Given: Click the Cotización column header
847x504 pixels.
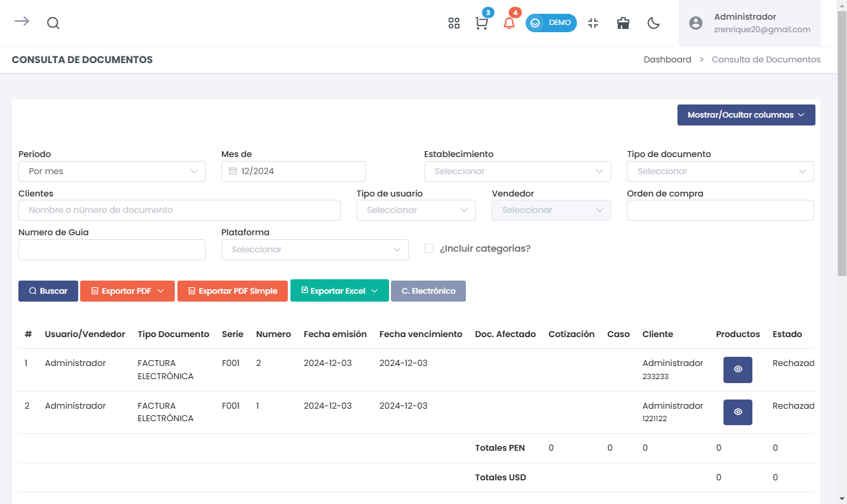Looking at the screenshot, I should [x=572, y=334].
